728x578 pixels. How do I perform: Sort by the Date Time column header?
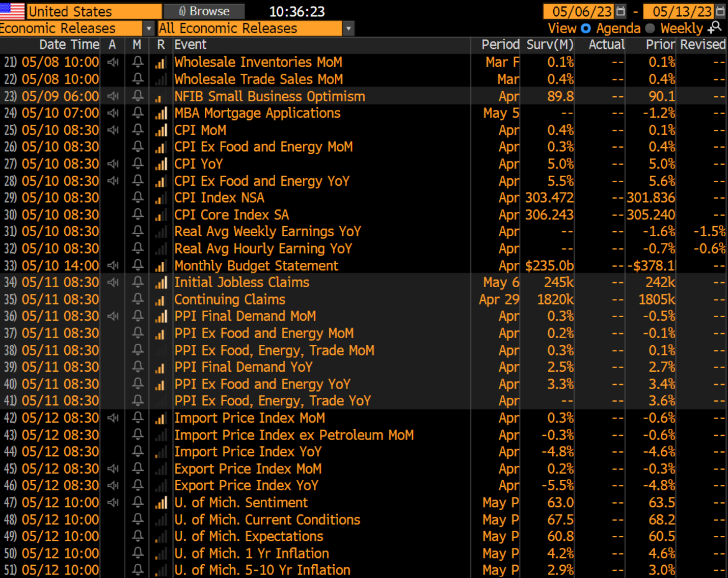pos(69,45)
